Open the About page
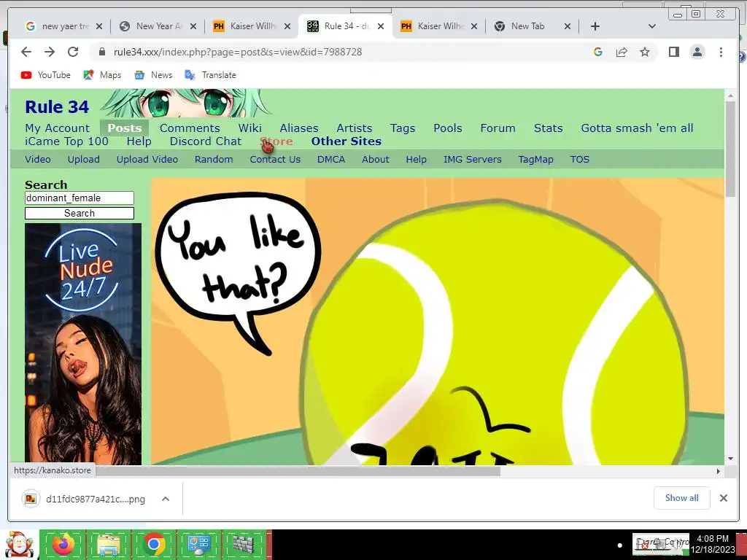747x560 pixels. click(376, 160)
